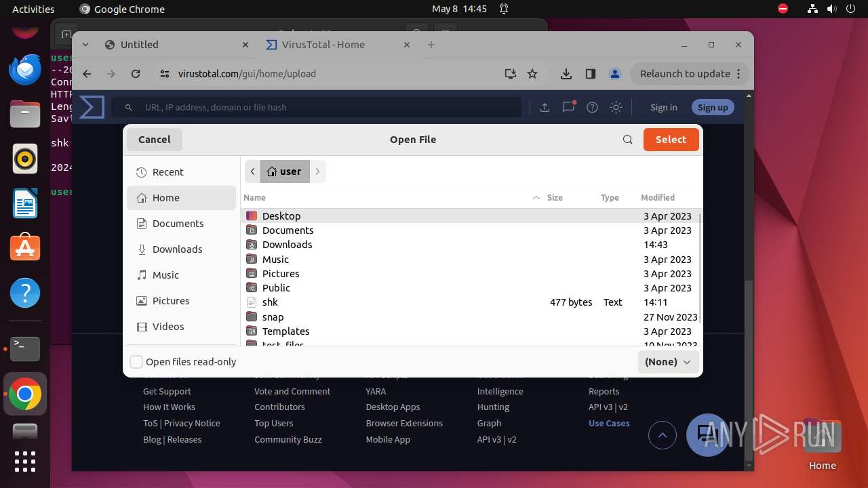This screenshot has width=868, height=488.
Task: Click the site information icon in address bar
Action: [x=165, y=74]
